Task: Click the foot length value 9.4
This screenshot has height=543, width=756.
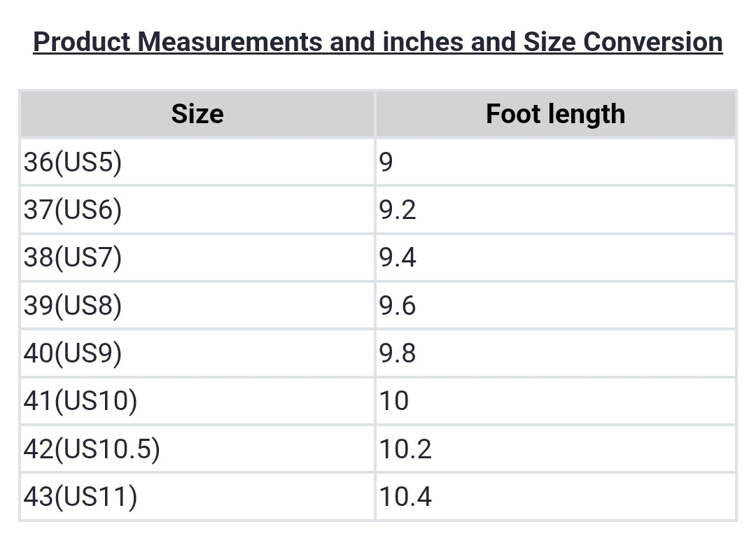Action: click(398, 258)
